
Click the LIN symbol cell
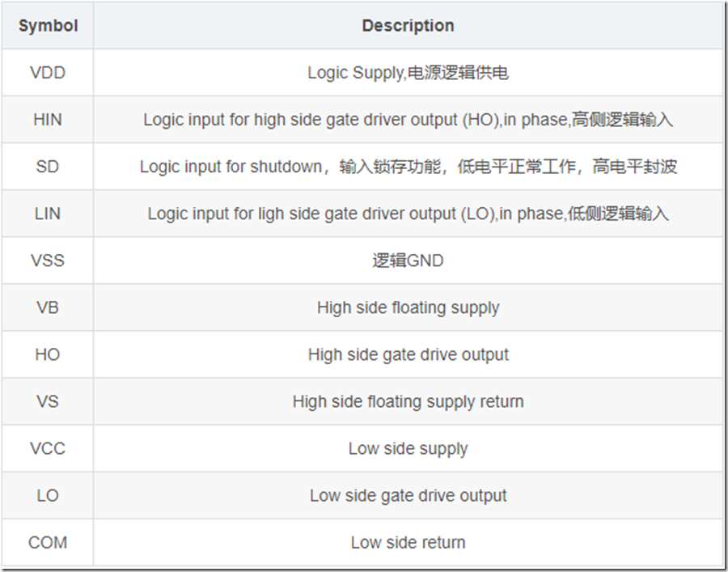(48, 214)
